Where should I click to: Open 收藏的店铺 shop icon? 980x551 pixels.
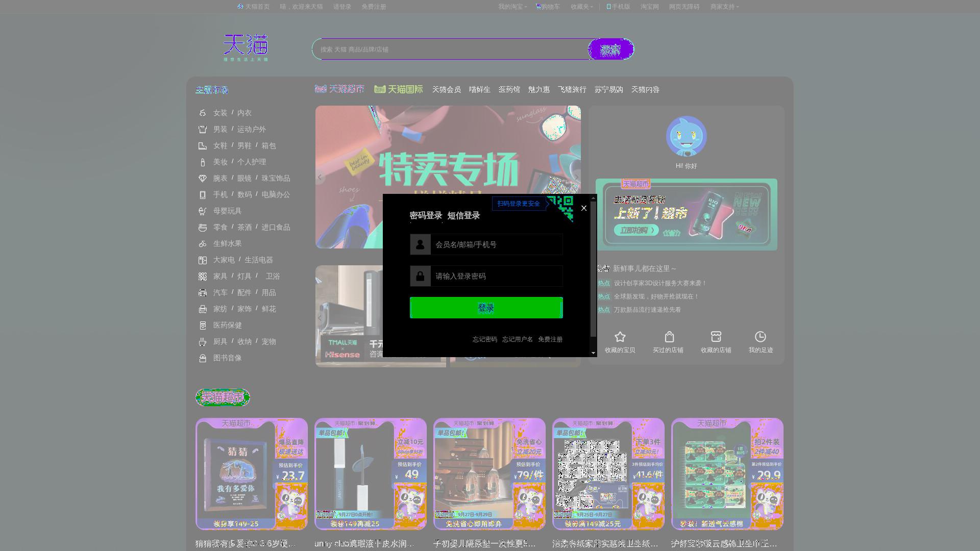pos(716,337)
